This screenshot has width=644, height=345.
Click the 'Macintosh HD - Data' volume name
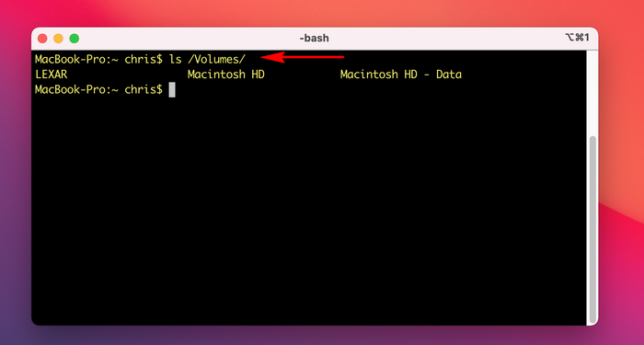point(401,75)
